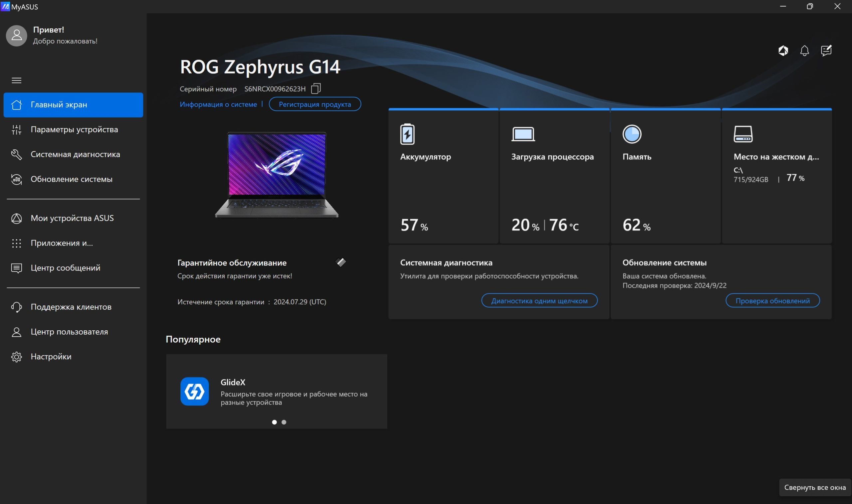This screenshot has height=504, width=852.
Task: Copy serial number with copy icon
Action: (x=316, y=88)
